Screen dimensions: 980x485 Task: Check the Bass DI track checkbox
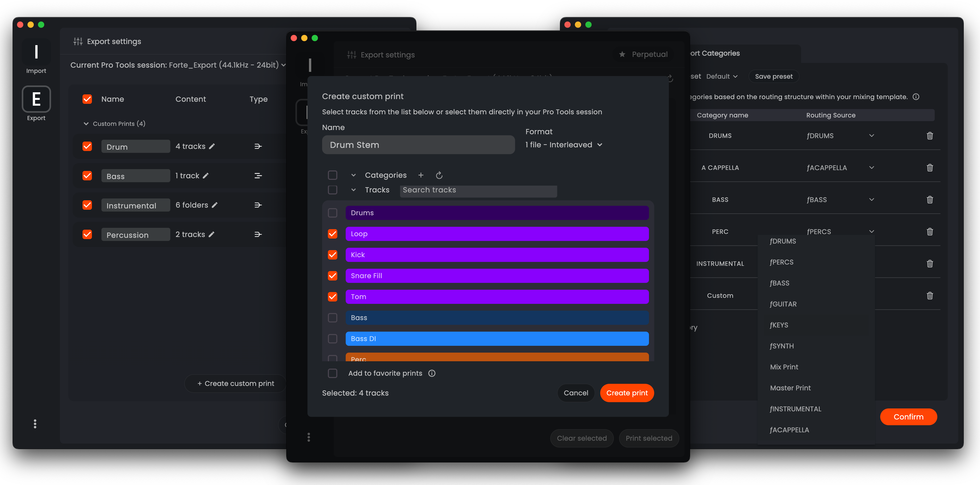333,338
